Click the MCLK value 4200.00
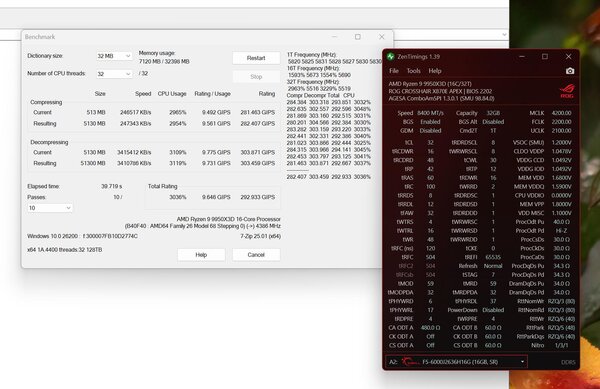600x389 pixels. [x=561, y=113]
